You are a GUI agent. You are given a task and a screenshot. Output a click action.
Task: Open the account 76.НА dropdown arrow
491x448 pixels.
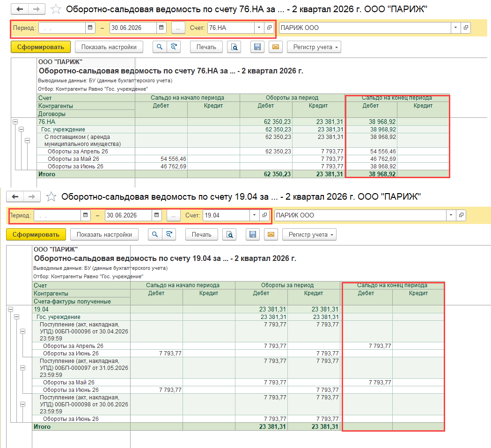(259, 28)
